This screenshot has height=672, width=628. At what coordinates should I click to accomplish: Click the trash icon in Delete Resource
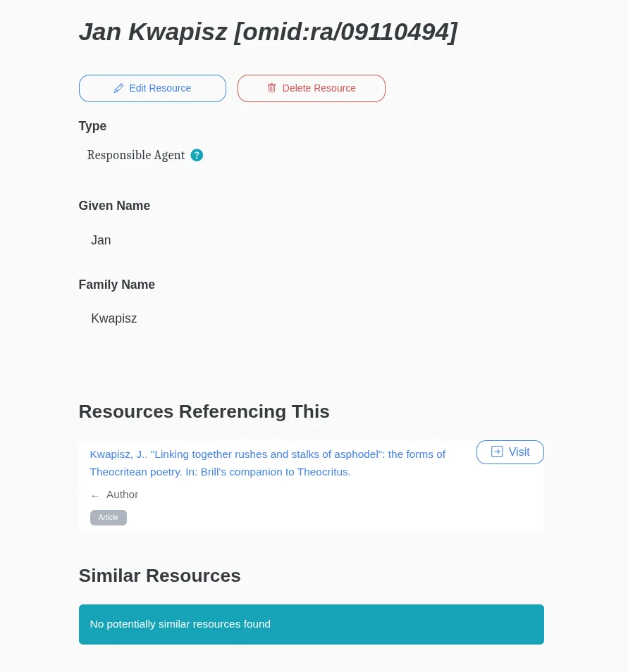(271, 88)
